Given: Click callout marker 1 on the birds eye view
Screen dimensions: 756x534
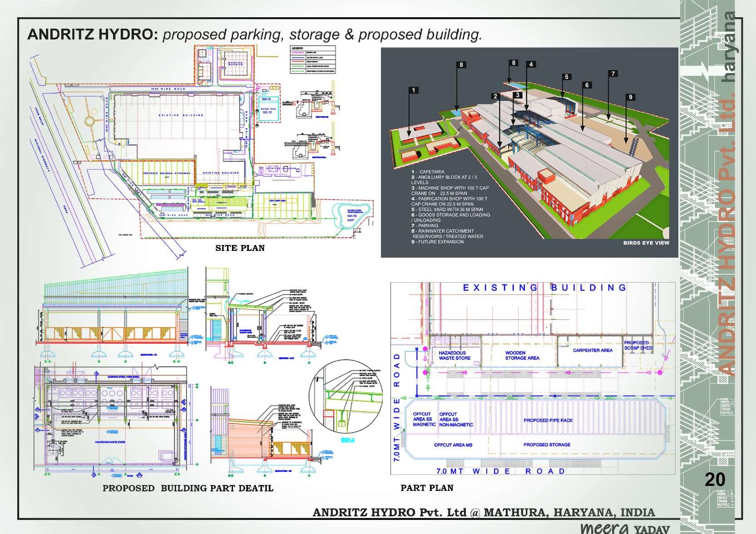Looking at the screenshot, I should click(413, 90).
